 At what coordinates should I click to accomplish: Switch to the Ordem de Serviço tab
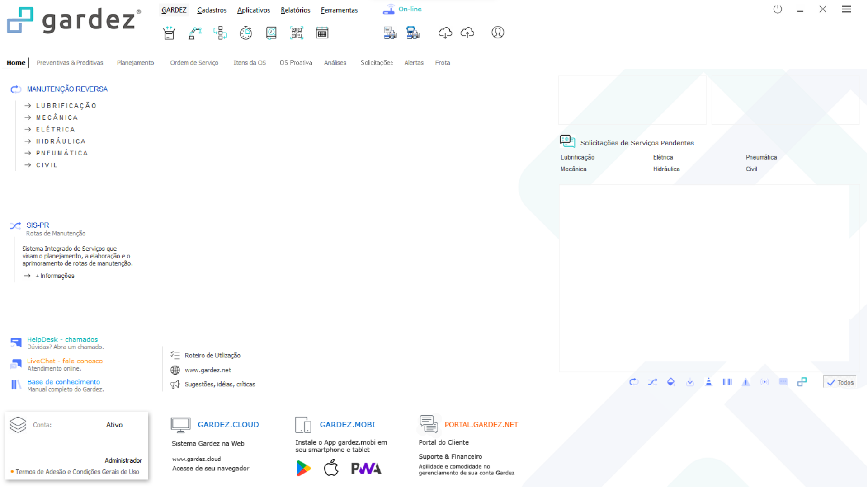pyautogui.click(x=194, y=63)
